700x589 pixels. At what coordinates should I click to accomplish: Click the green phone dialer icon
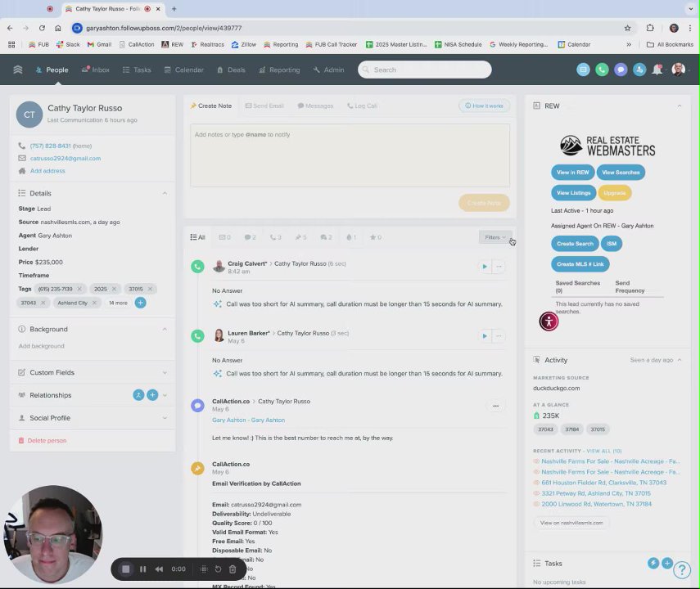click(x=602, y=70)
